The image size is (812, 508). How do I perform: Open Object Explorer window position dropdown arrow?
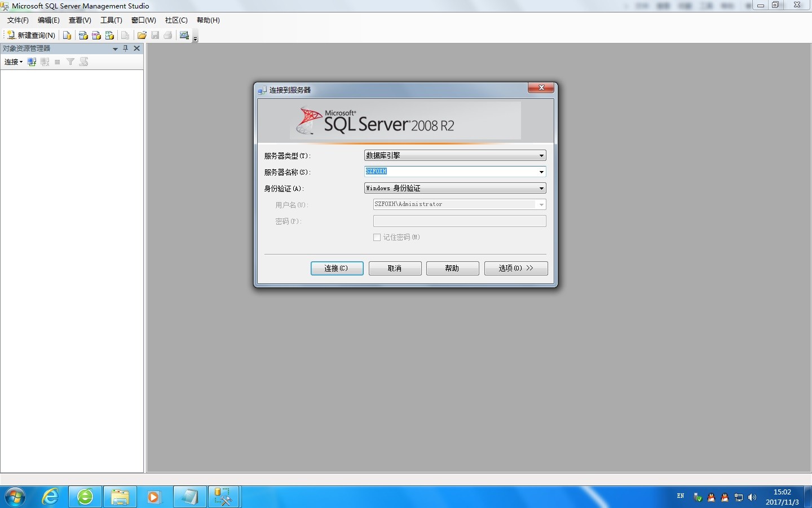coord(115,49)
